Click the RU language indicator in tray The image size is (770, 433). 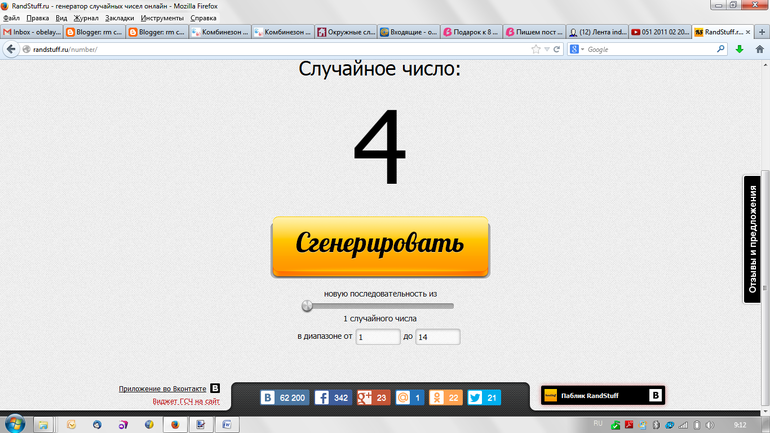click(x=598, y=424)
